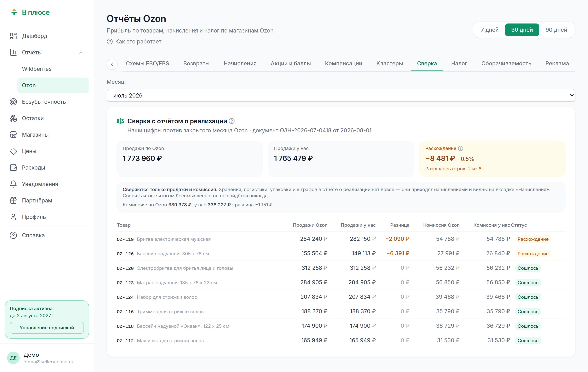Go to Остатки in sidebar

47,118
